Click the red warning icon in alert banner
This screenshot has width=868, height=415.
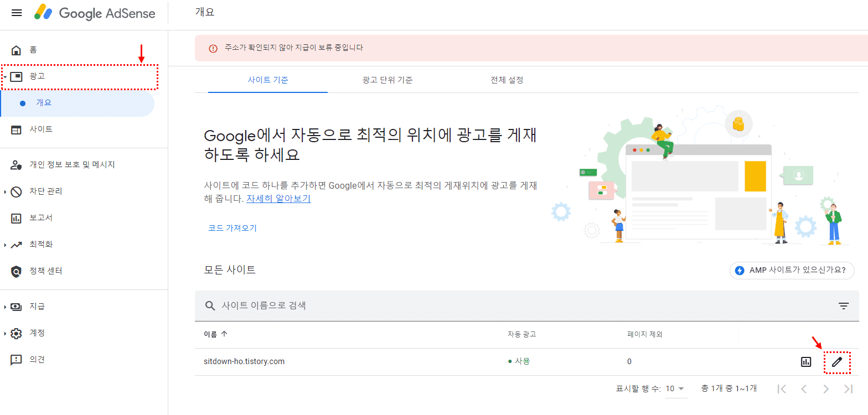(213, 48)
